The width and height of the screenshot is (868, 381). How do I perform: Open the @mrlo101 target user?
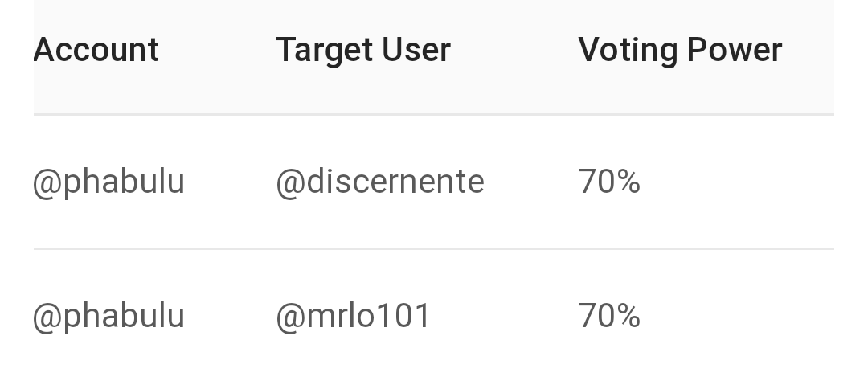(x=354, y=316)
